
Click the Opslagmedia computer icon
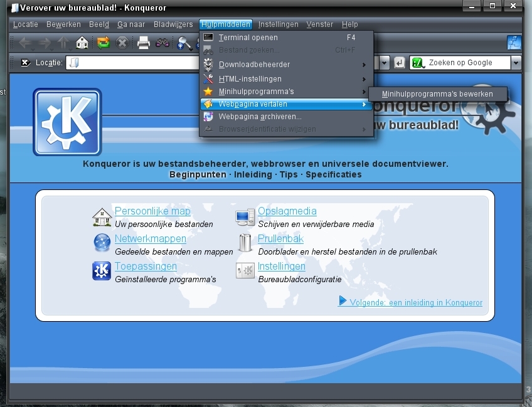pyautogui.click(x=245, y=217)
